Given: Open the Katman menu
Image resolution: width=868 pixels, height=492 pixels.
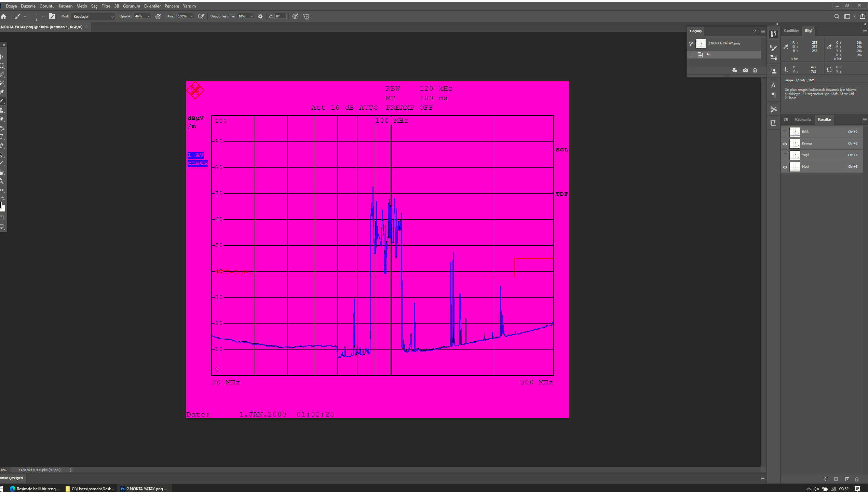Looking at the screenshot, I should coord(66,6).
